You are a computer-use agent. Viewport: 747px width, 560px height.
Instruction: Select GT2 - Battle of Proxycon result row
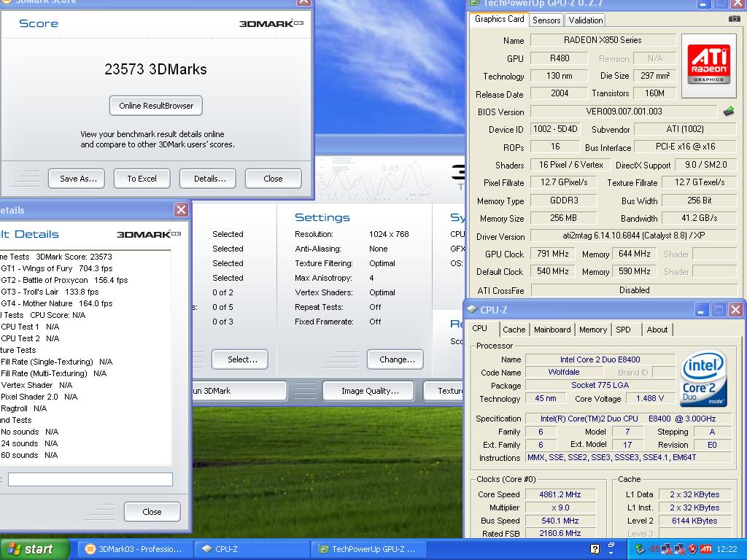pyautogui.click(x=64, y=280)
